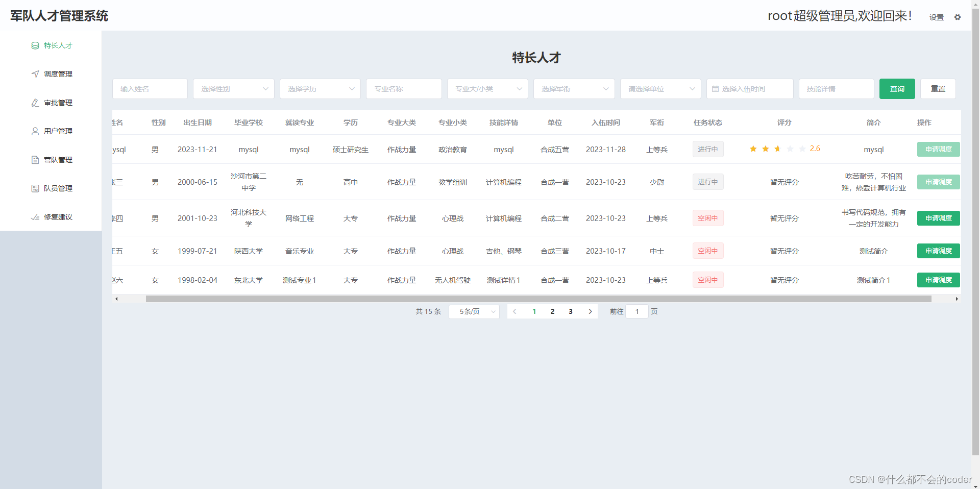Click 空闲中 tag in 东北大学 row

tap(708, 280)
